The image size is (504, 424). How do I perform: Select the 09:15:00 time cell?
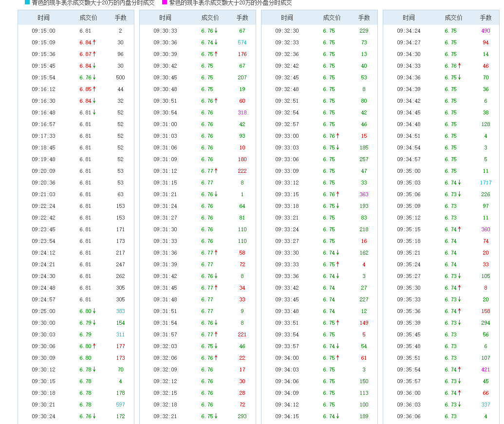tap(43, 31)
